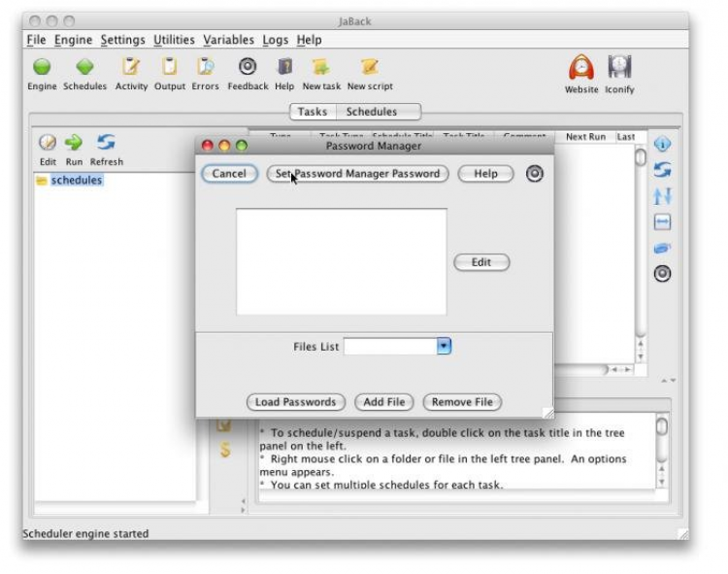The image size is (728, 574).
Task: Click the Next Run column header
Action: tap(585, 137)
